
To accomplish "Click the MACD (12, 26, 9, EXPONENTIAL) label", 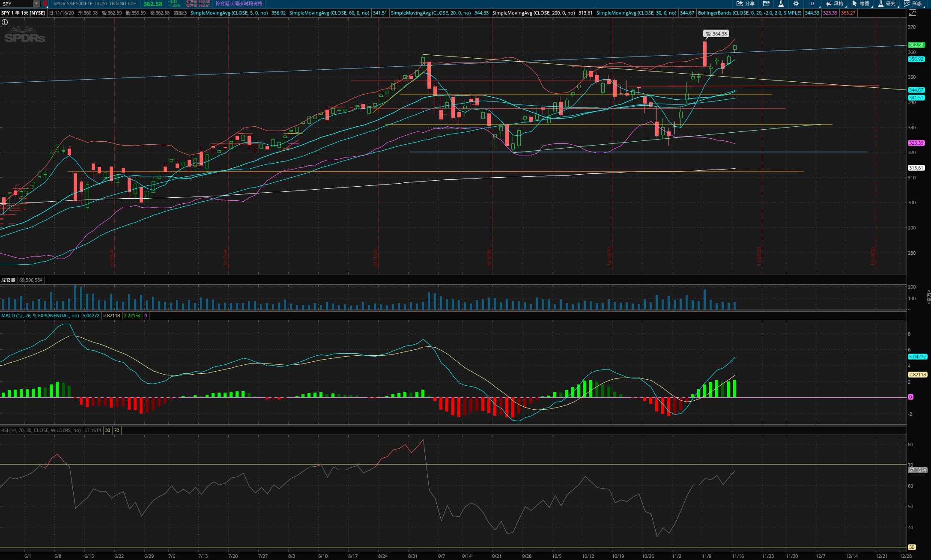I will (40, 316).
